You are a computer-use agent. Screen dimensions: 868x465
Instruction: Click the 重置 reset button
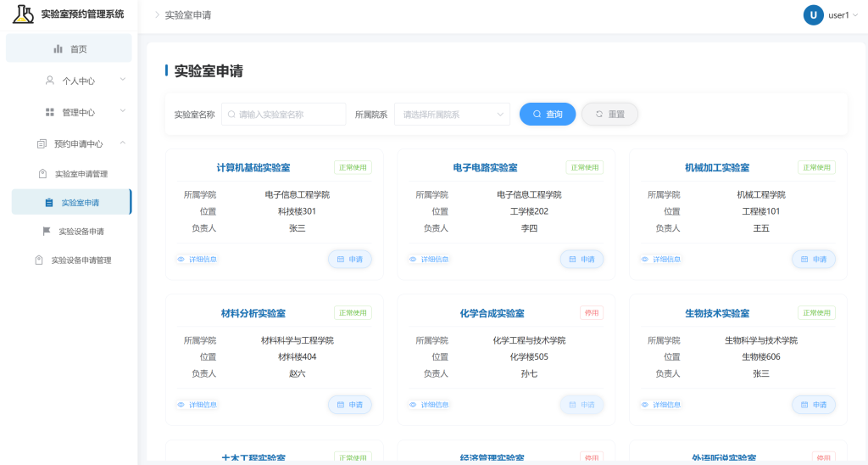tap(609, 115)
